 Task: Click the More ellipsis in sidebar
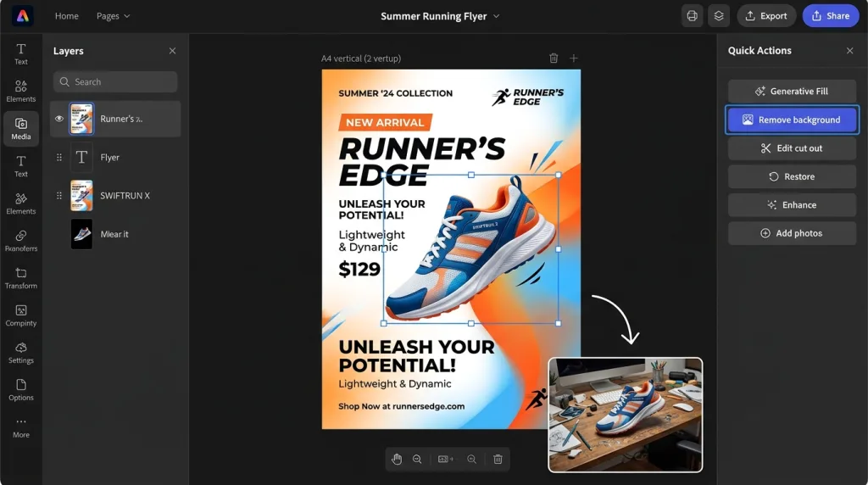click(x=21, y=427)
